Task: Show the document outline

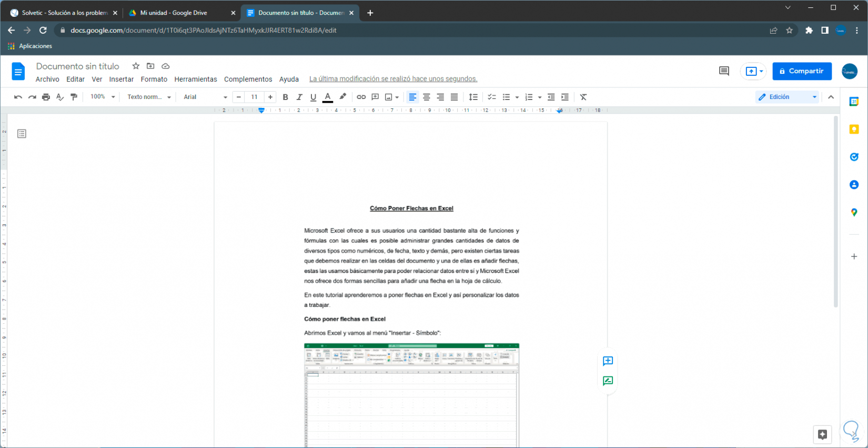Action: click(22, 134)
